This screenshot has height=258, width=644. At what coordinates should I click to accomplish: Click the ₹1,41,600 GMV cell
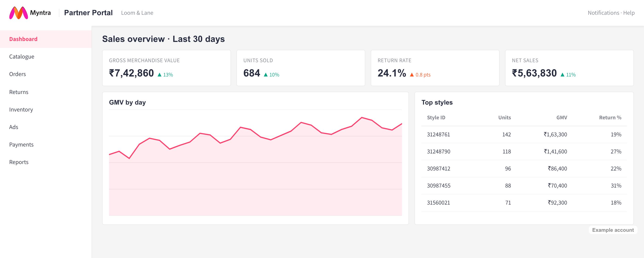click(555, 152)
